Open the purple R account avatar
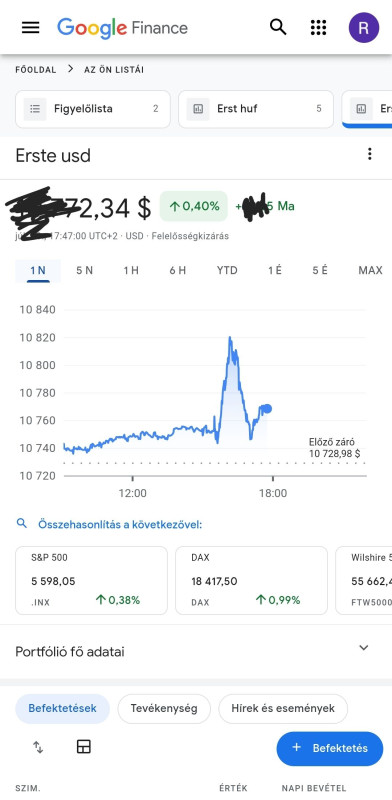392x800 pixels. [363, 28]
